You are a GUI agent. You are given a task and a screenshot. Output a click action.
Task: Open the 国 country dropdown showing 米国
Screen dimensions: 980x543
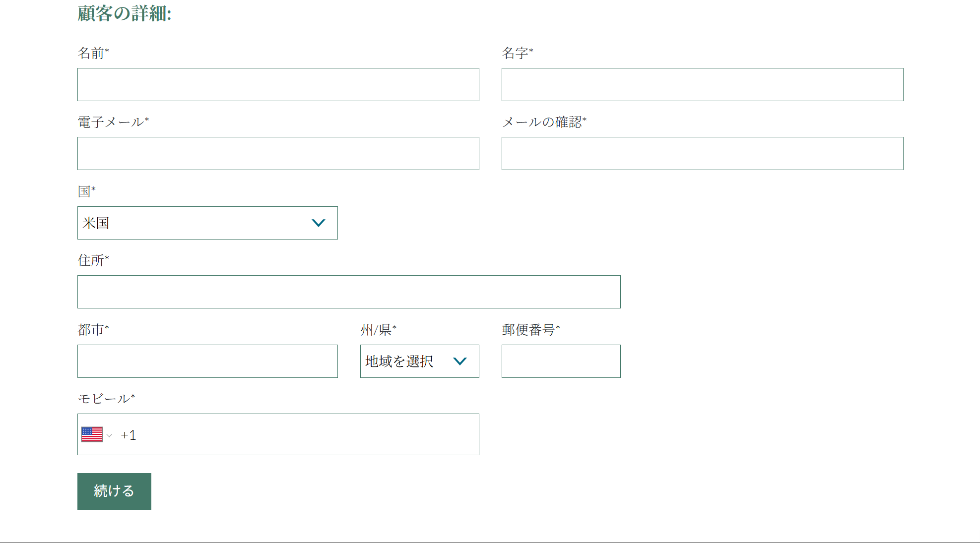tap(207, 223)
